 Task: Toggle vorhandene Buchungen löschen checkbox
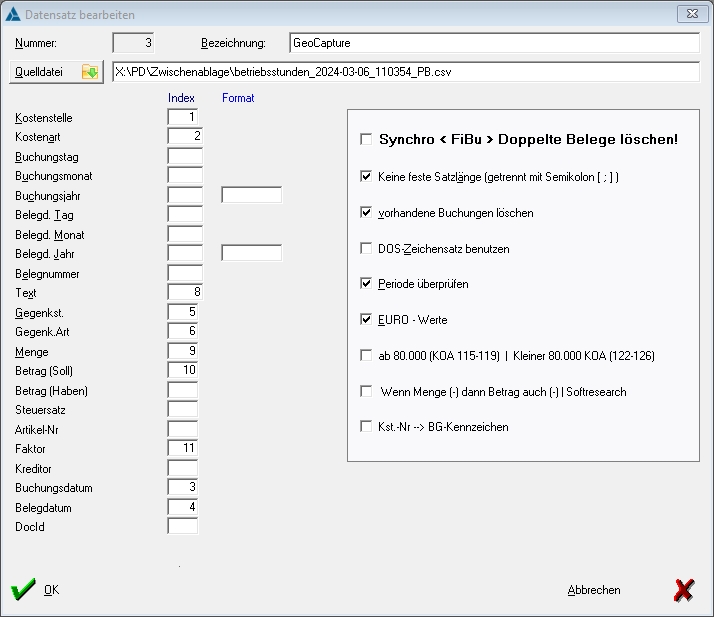(366, 213)
